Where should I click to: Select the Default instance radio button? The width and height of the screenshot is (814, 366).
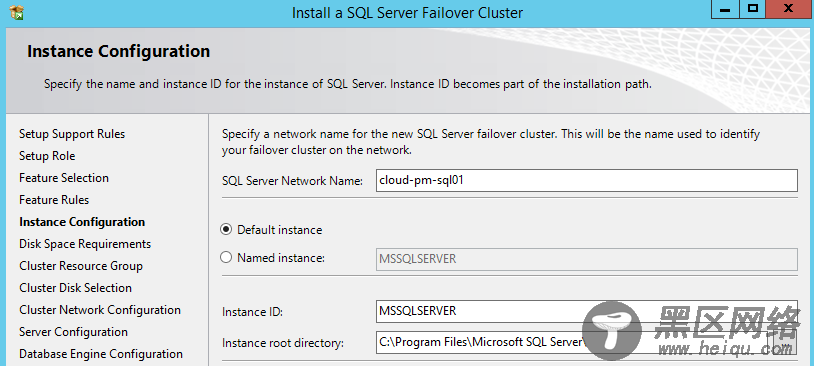(226, 229)
